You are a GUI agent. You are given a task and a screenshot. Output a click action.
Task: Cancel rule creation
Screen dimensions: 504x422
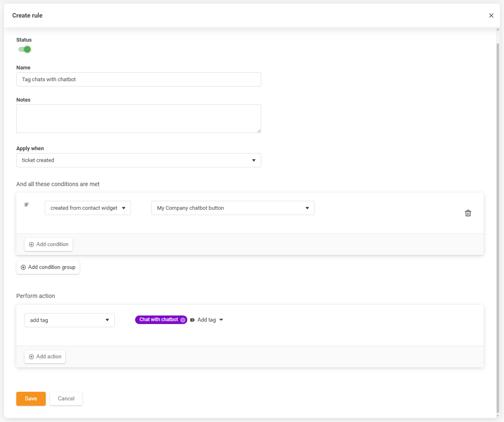tap(66, 399)
